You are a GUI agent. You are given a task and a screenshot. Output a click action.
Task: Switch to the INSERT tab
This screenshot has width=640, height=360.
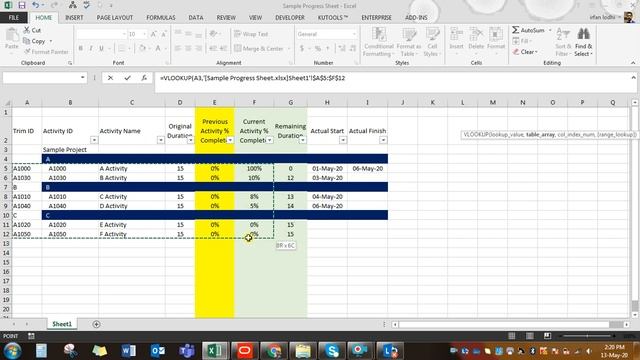(74, 18)
